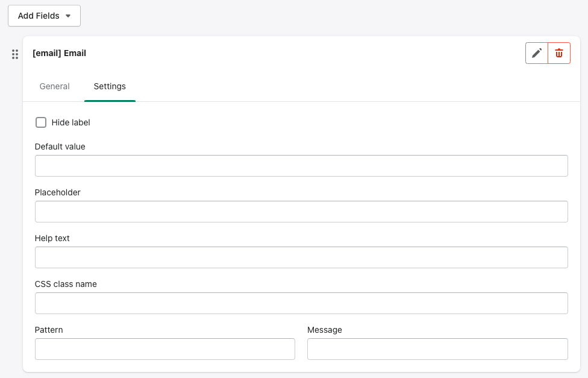The image size is (588, 378).
Task: Select the Settings tab
Action: [x=110, y=86]
